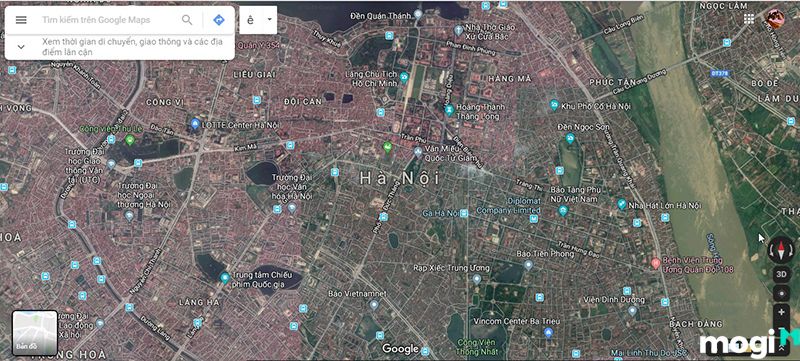Select the Nhà Hát Lớn Hà Nội marker
Screen dimensions: 800x361
pos(621,204)
